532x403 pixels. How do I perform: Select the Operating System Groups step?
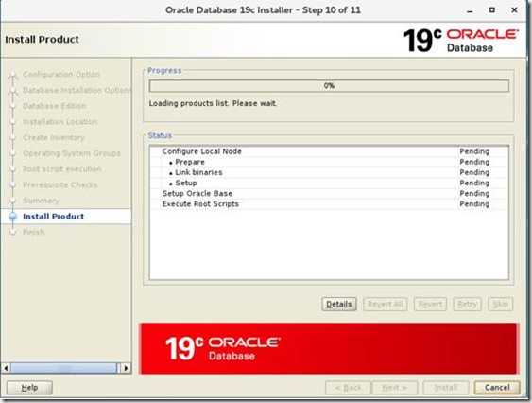point(71,153)
